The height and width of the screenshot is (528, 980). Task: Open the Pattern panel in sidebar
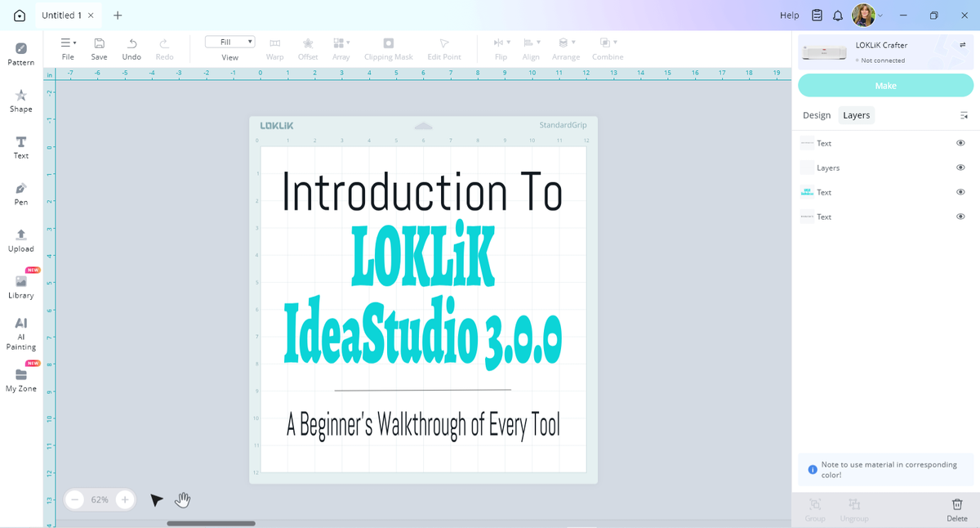pos(21,54)
